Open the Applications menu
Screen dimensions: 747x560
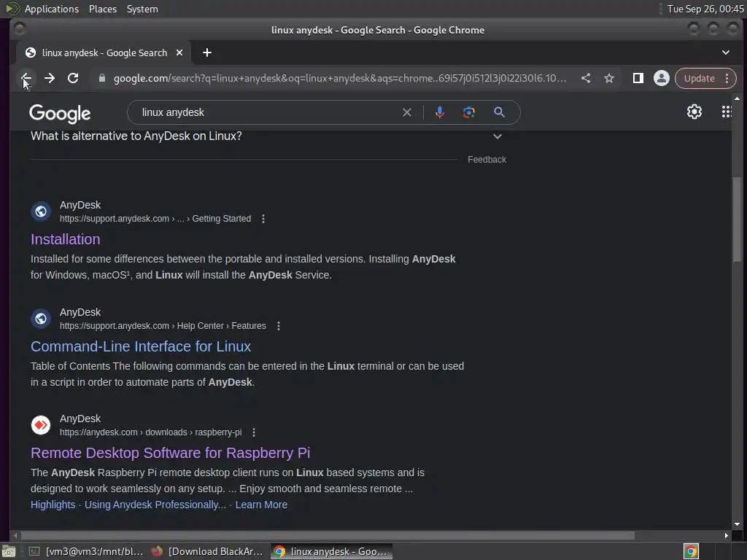pos(52,9)
